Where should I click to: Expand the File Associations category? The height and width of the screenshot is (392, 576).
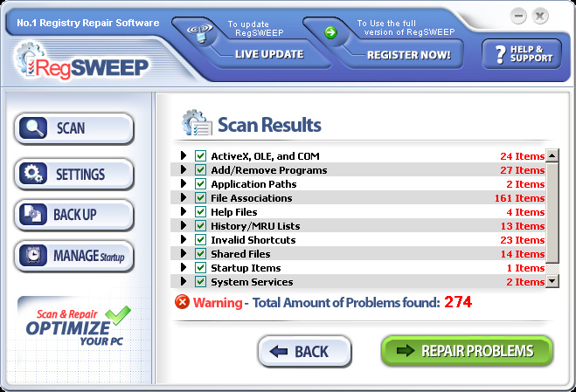[x=184, y=197]
